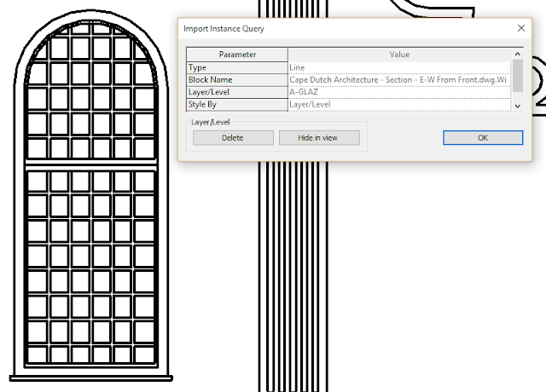Click the A-GLAZ layer value
Image resolution: width=546 pixels, height=392 pixels.
[x=399, y=92]
